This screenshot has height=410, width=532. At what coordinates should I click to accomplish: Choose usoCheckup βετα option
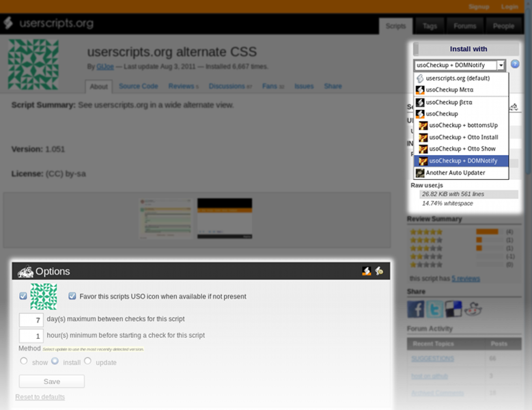pos(462,102)
